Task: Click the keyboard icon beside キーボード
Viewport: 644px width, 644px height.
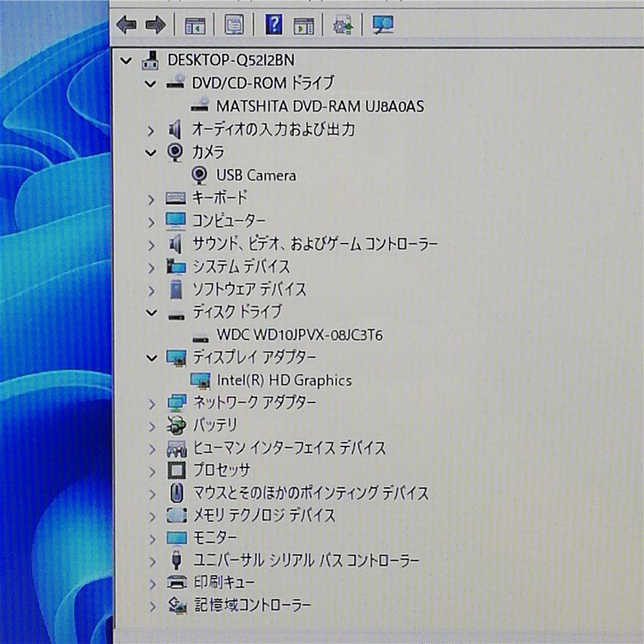Action: [x=175, y=198]
